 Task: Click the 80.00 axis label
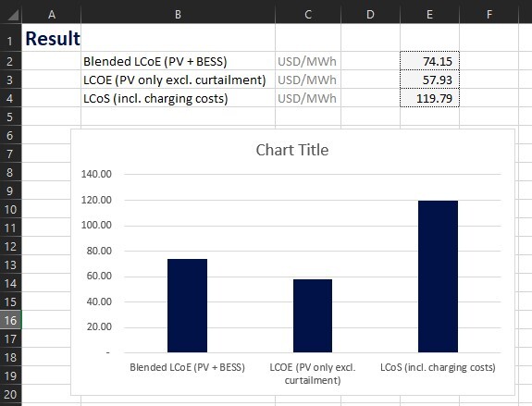pyautogui.click(x=99, y=251)
